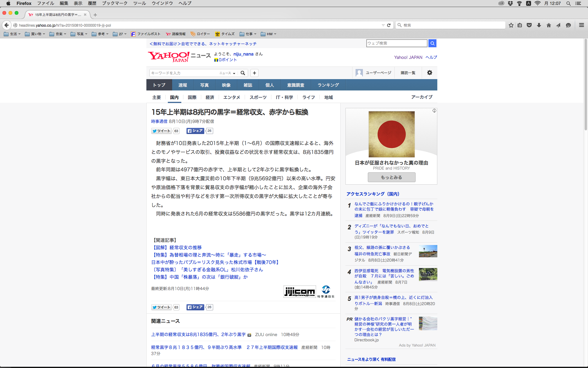The image size is (588, 368).
Task: Click the plus button beside keyword search
Action: tap(254, 73)
